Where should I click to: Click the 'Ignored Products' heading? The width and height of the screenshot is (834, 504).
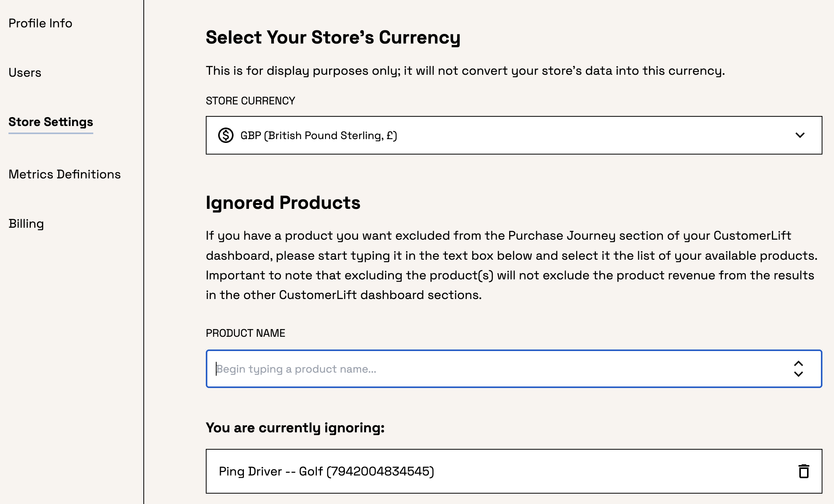click(283, 203)
